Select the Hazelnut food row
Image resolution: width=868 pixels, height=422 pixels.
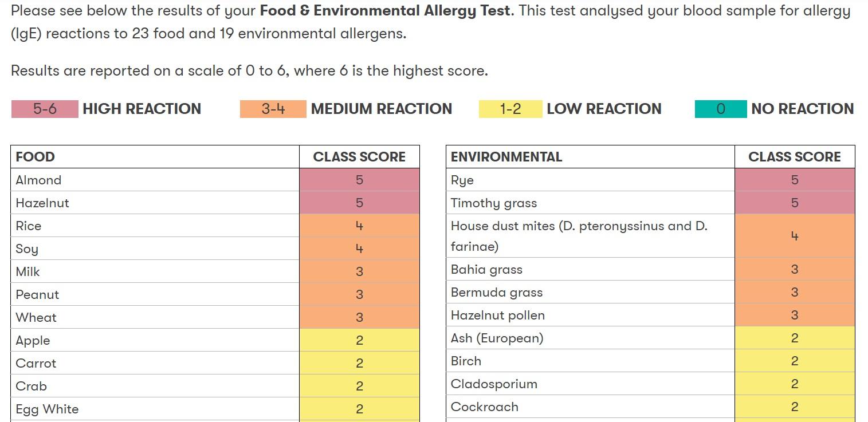[x=215, y=203]
